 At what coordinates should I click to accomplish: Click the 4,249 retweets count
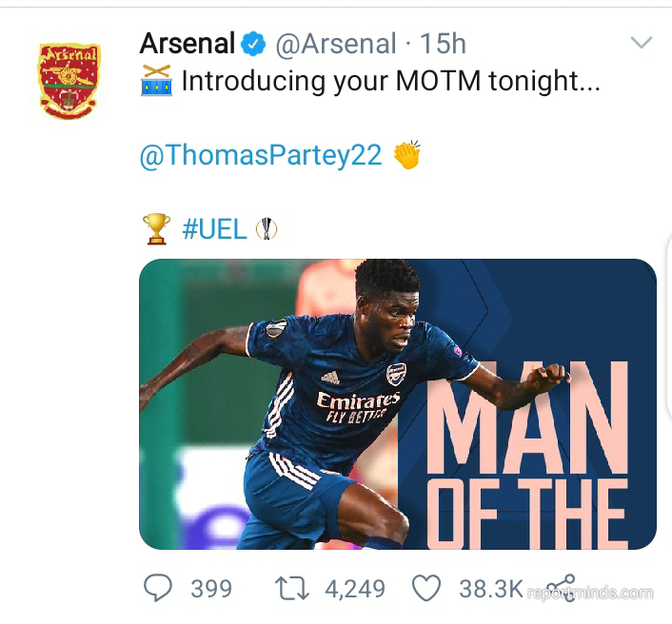355,589
